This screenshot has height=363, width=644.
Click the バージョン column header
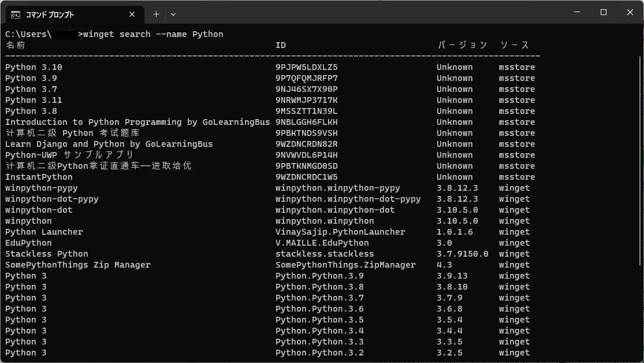[463, 45]
